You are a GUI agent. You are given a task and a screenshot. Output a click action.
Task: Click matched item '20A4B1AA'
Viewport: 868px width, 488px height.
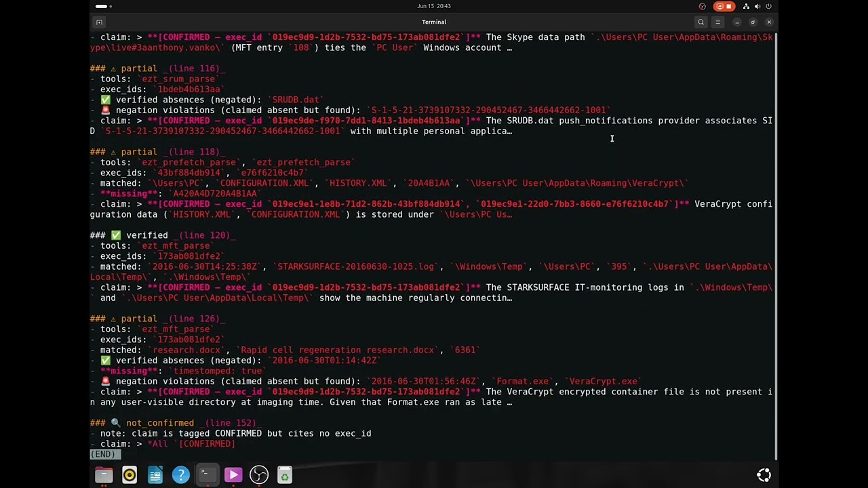pos(429,183)
